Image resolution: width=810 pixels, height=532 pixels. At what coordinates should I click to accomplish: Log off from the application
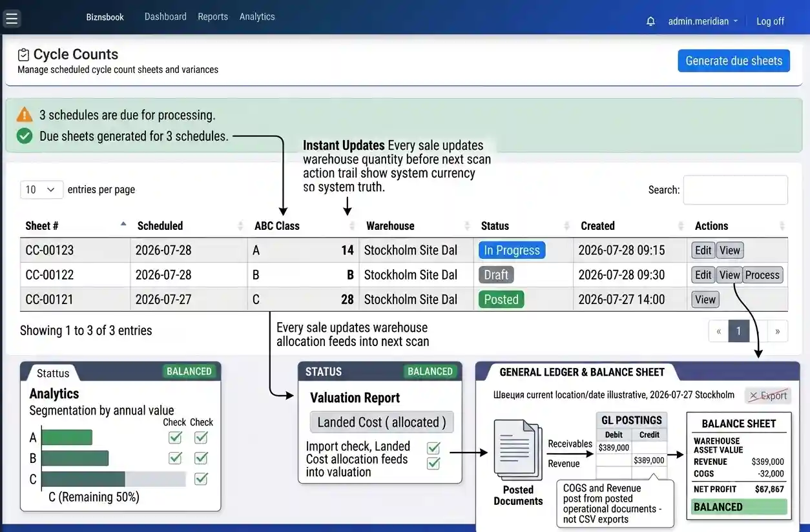pyautogui.click(x=770, y=21)
